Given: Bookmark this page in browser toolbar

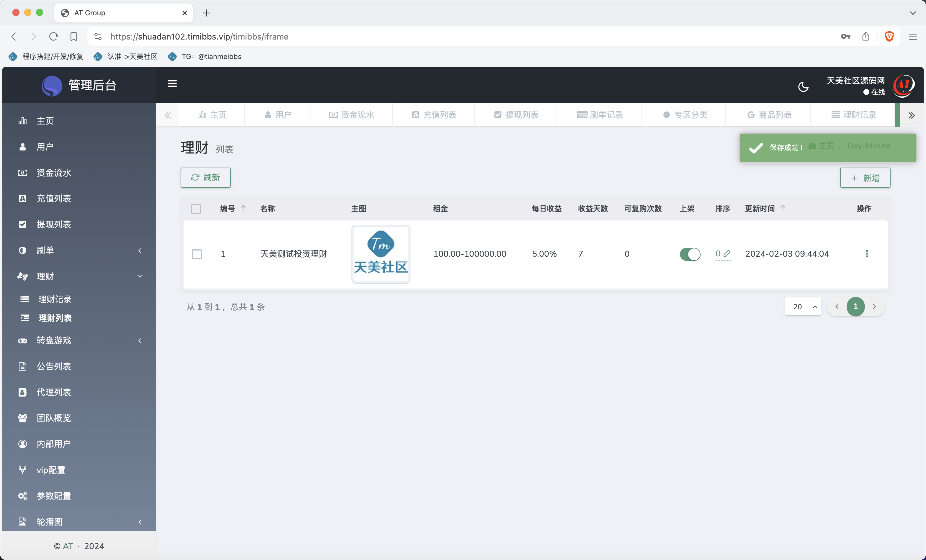Looking at the screenshot, I should coord(74,37).
